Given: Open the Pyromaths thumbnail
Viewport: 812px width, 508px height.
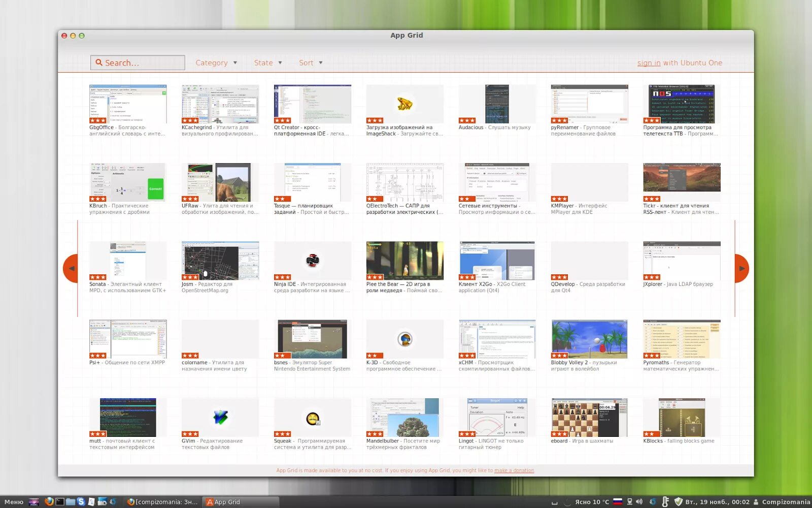Looking at the screenshot, I should pyautogui.click(x=682, y=339).
